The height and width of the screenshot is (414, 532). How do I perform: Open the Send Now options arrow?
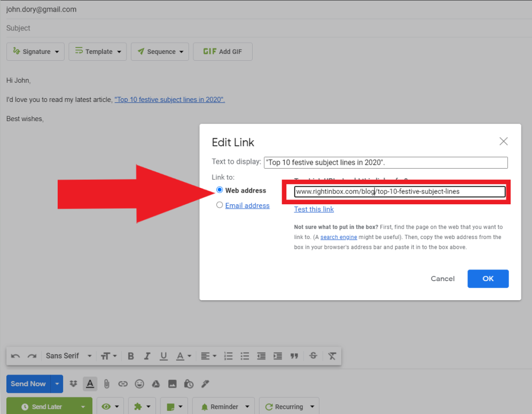(x=57, y=384)
